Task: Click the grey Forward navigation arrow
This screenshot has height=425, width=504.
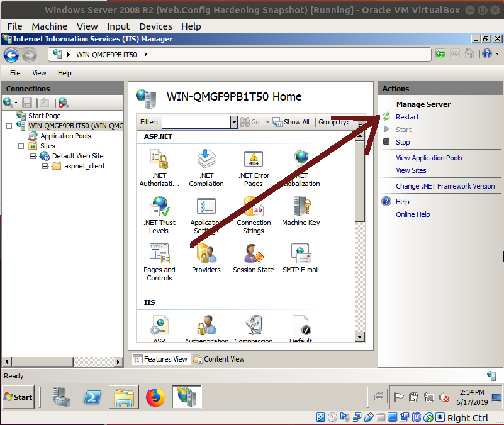Action: tap(30, 55)
